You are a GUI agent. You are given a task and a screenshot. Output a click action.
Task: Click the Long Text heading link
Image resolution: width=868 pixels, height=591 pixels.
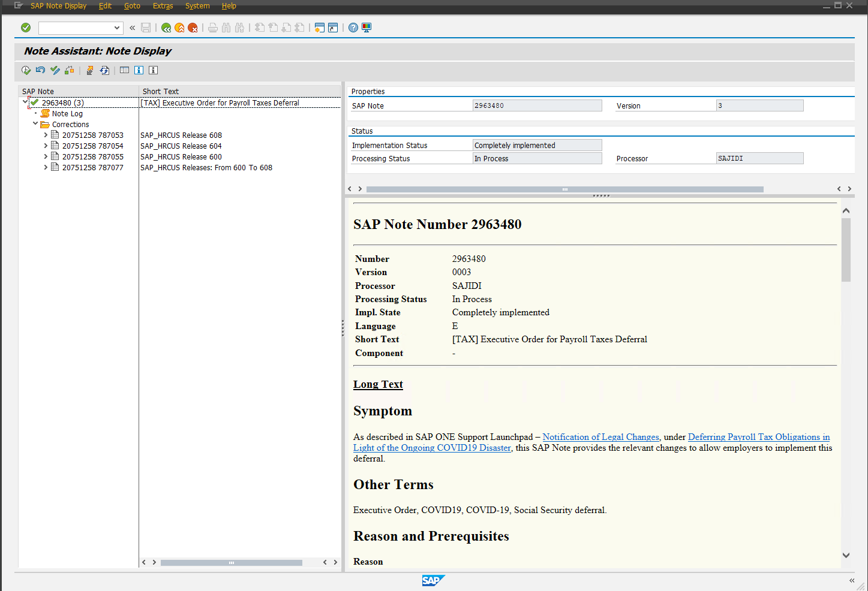378,384
